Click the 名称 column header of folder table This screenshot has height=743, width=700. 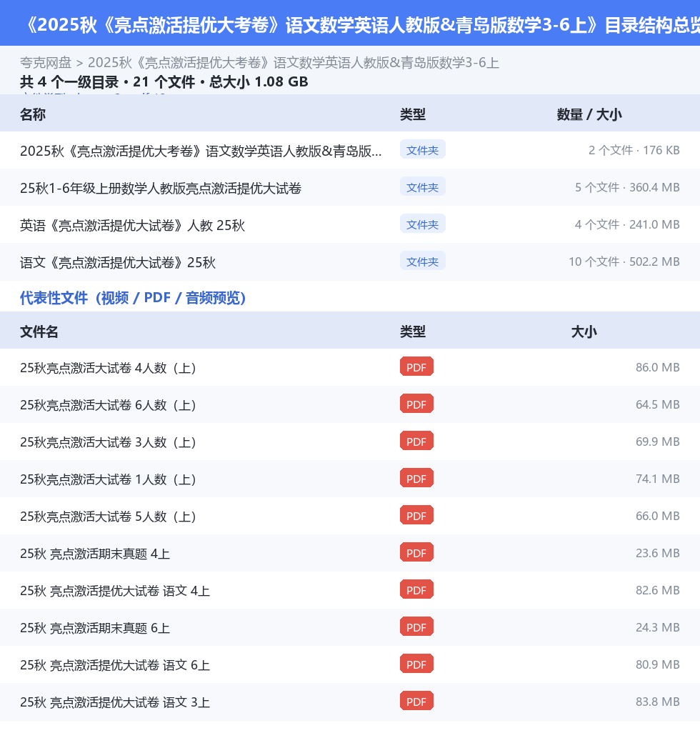click(x=33, y=114)
